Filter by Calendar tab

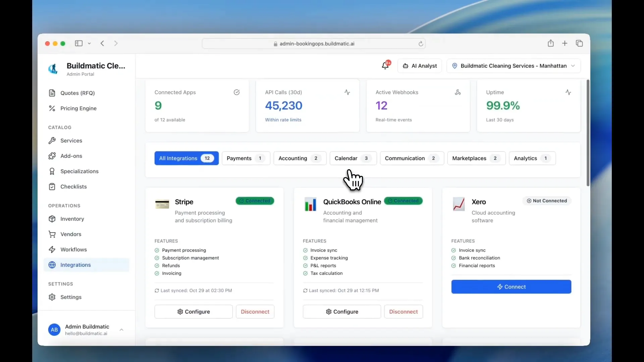[x=353, y=158]
